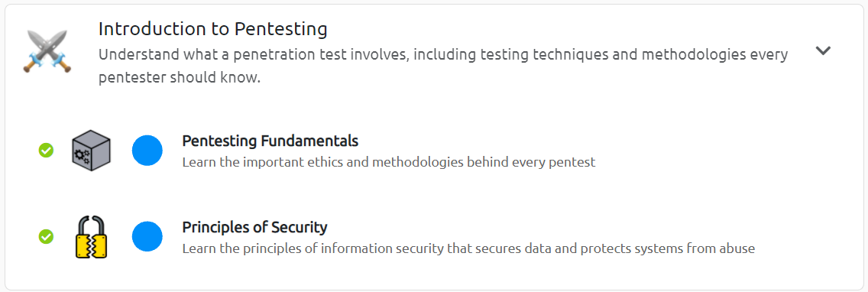The width and height of the screenshot is (868, 292).
Task: Toggle the green checkmark for Principles of Security
Action: pyautogui.click(x=46, y=237)
